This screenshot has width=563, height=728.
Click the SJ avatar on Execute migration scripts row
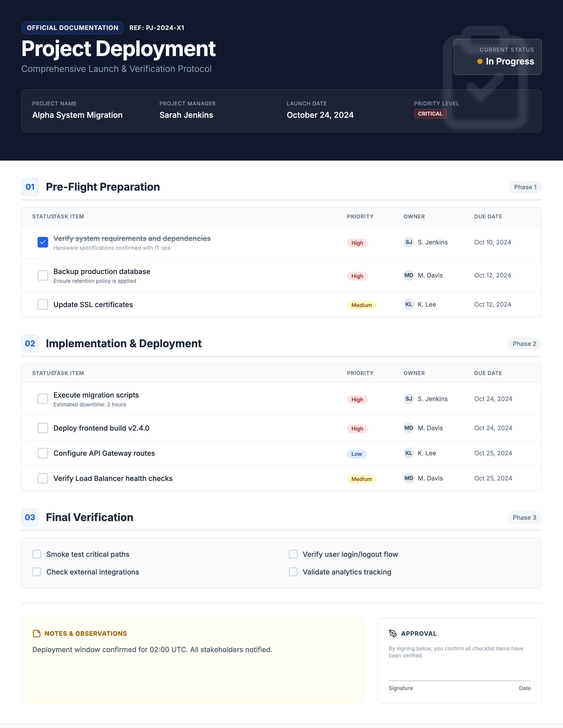[409, 399]
